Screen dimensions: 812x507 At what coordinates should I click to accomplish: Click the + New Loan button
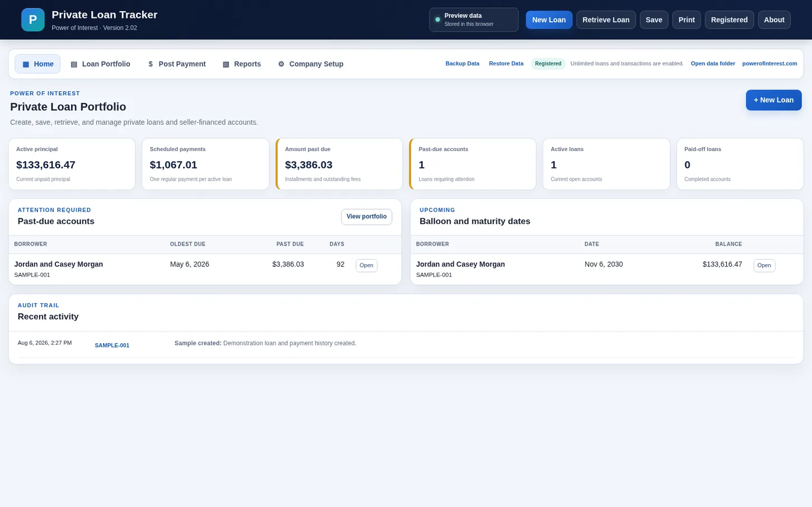[x=773, y=100]
